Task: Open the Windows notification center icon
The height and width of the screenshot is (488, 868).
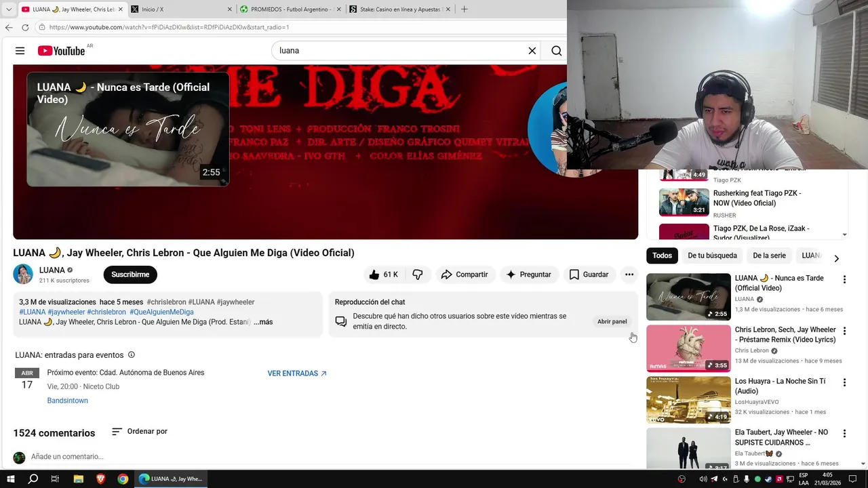Action: tap(853, 479)
